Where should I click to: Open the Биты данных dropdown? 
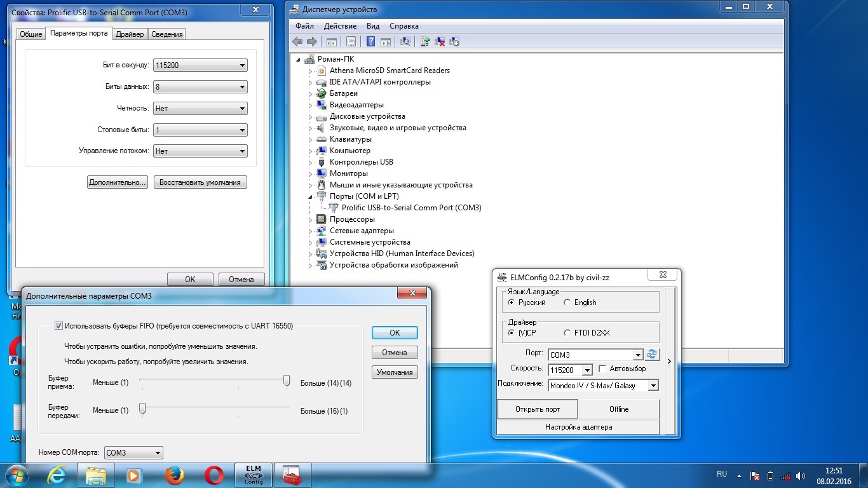coord(201,87)
